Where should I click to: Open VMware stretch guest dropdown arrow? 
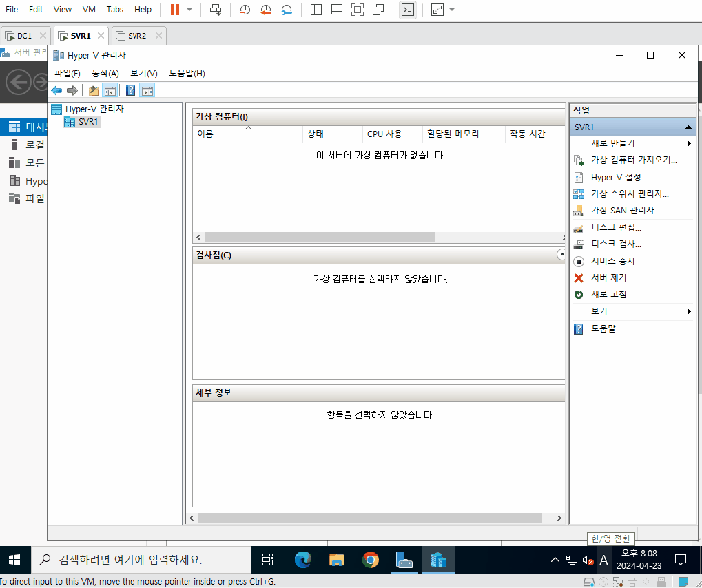(452, 10)
